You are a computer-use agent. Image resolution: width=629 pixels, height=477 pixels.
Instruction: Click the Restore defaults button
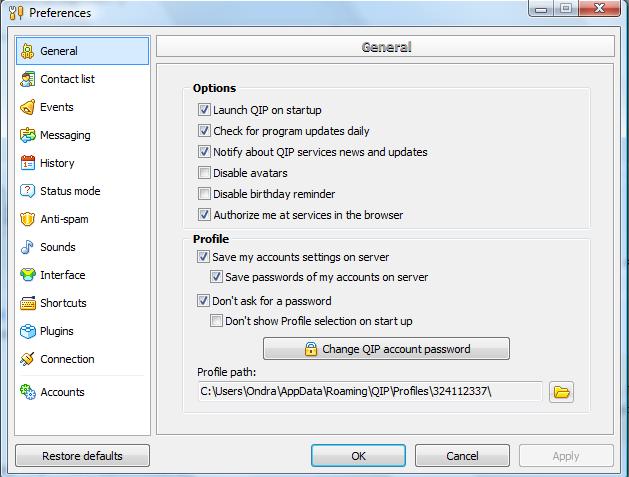[x=82, y=456]
